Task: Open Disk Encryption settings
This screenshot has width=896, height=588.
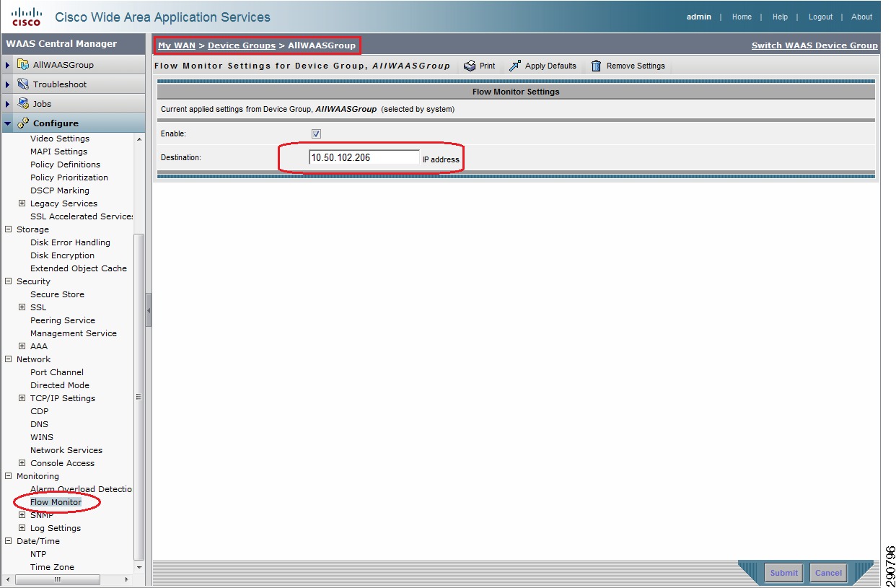Action: [x=62, y=255]
